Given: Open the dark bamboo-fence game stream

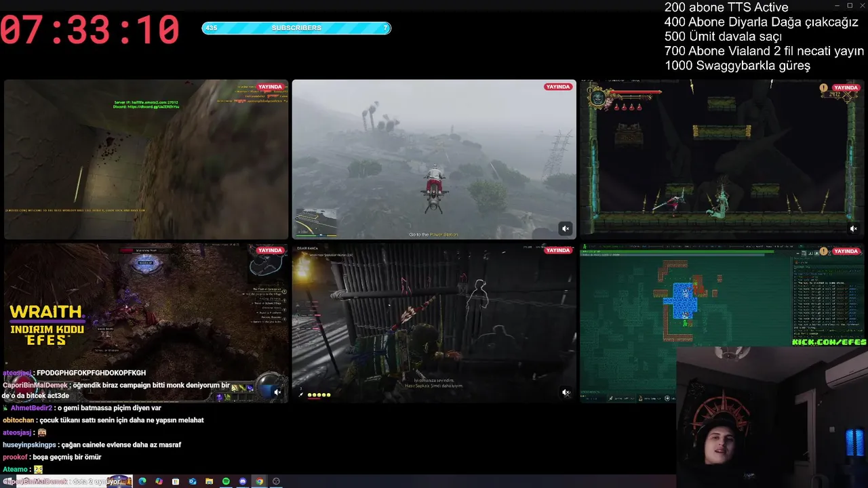Looking at the screenshot, I should (434, 323).
